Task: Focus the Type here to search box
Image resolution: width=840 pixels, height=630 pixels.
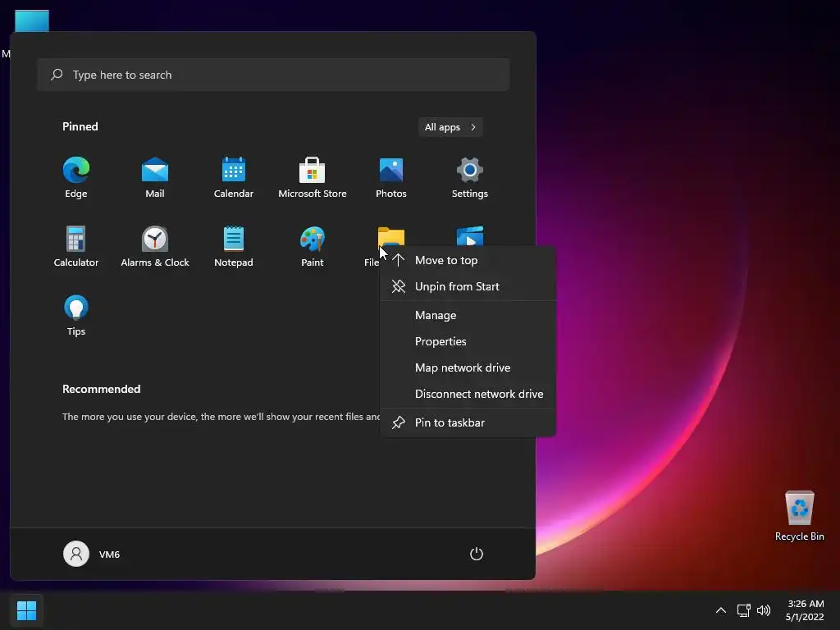Action: tap(273, 75)
